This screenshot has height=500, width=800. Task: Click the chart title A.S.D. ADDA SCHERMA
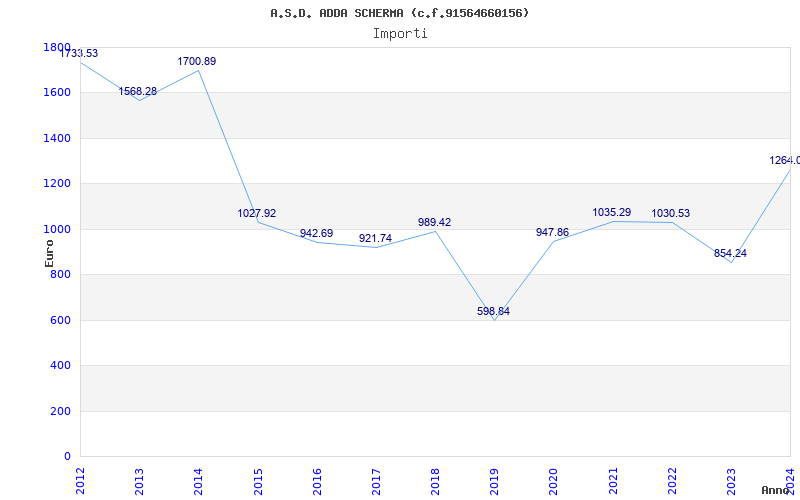pos(399,13)
